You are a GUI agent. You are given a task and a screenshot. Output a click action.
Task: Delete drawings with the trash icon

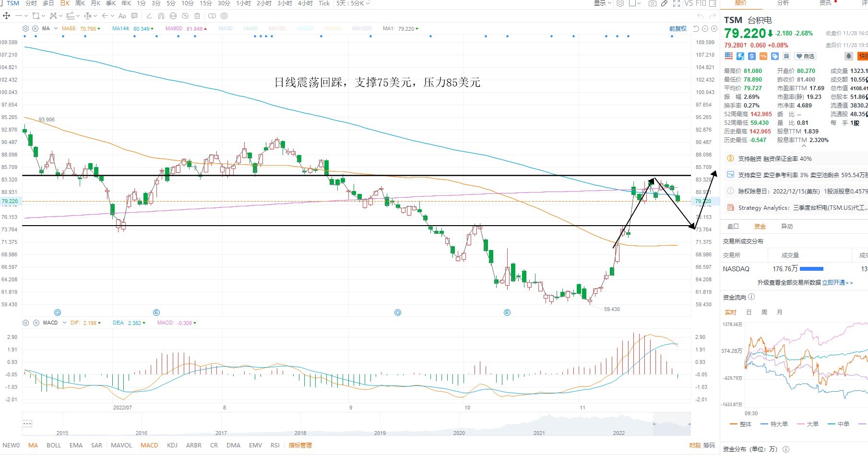(197, 16)
